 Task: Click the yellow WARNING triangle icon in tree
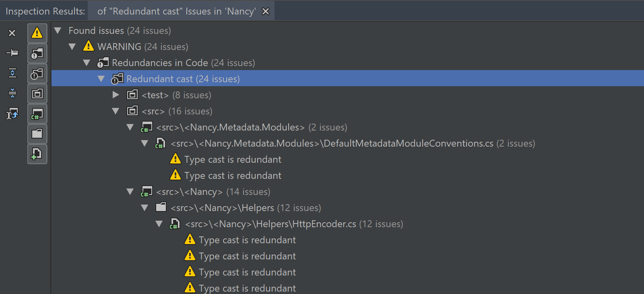click(x=88, y=46)
